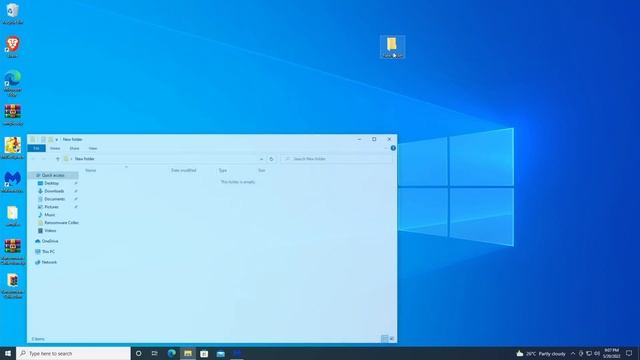
Task: Open Documents in the navigation pane
Action: 54,199
